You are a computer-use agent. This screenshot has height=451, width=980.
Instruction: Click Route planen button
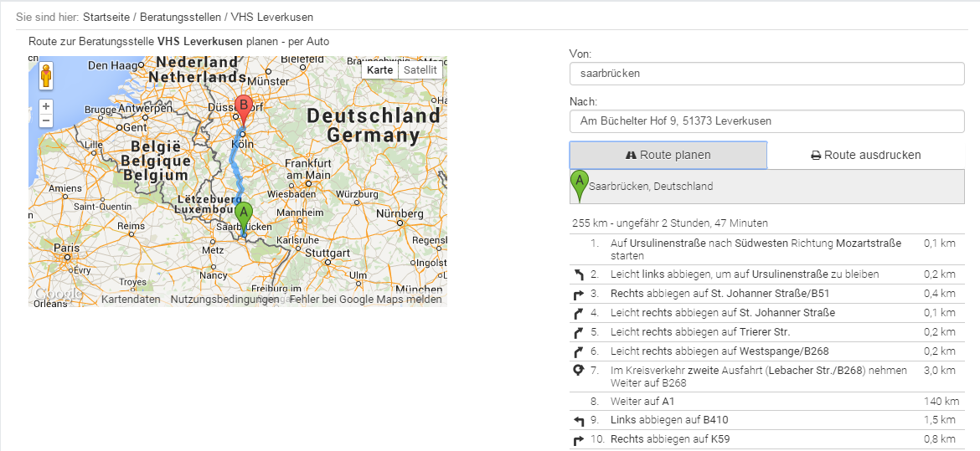(668, 155)
